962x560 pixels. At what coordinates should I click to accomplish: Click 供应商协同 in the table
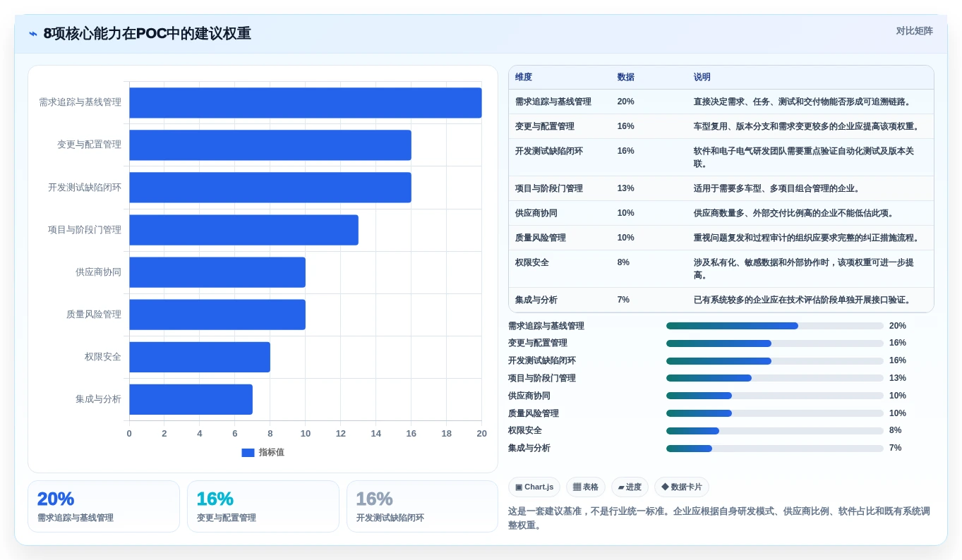pyautogui.click(x=536, y=213)
